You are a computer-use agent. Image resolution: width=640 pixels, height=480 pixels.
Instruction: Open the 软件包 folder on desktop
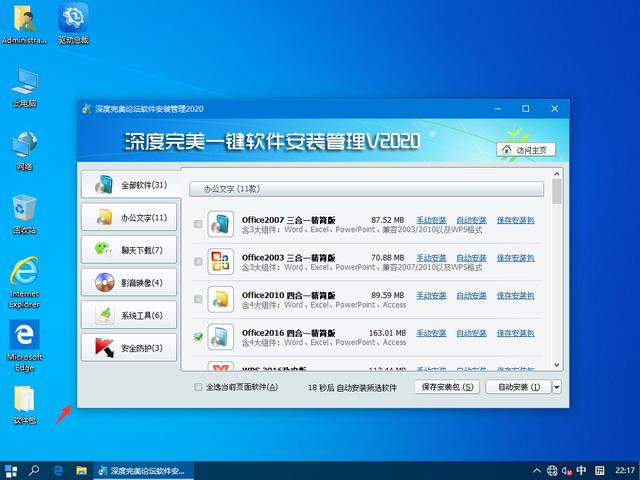pos(24,405)
